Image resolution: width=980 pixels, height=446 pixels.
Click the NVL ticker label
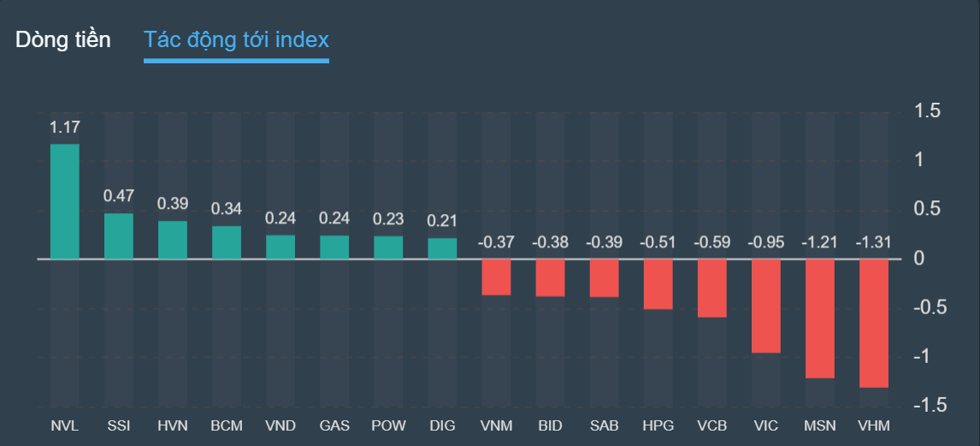click(65, 425)
